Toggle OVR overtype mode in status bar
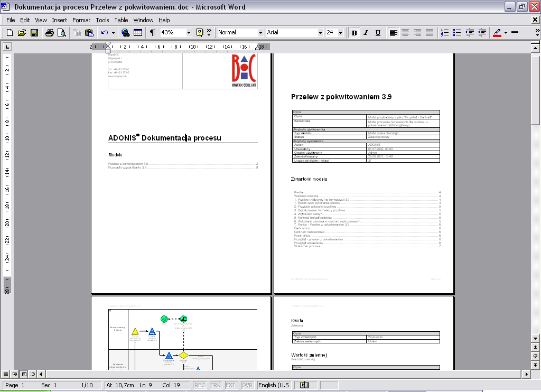This screenshot has height=392, width=541. coord(247,385)
